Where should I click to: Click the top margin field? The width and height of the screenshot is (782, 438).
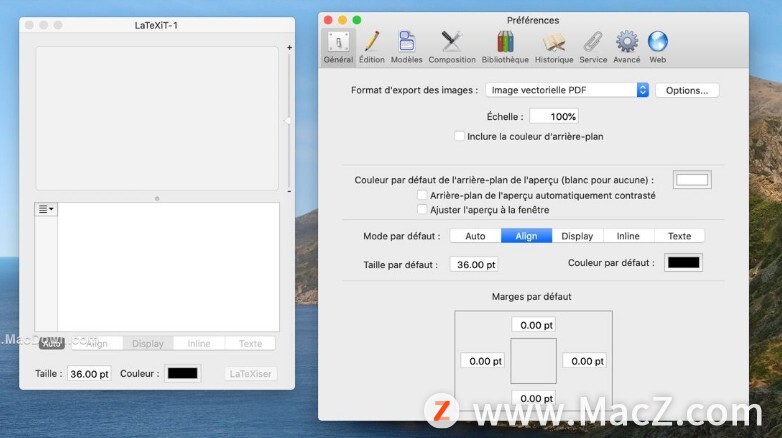point(534,325)
